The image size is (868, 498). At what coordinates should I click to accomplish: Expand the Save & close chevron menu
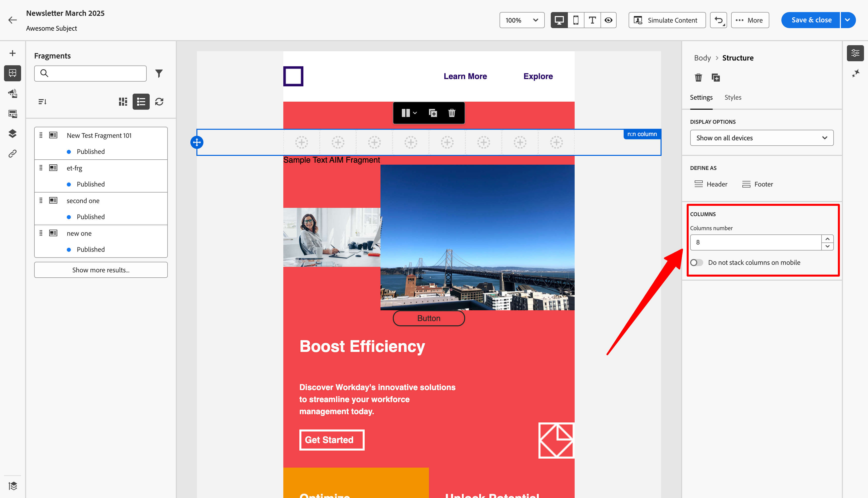click(848, 20)
